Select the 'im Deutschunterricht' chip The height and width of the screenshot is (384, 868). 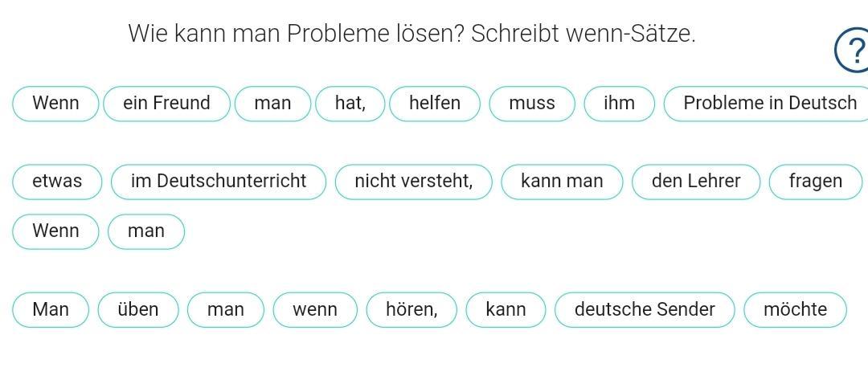[219, 182]
